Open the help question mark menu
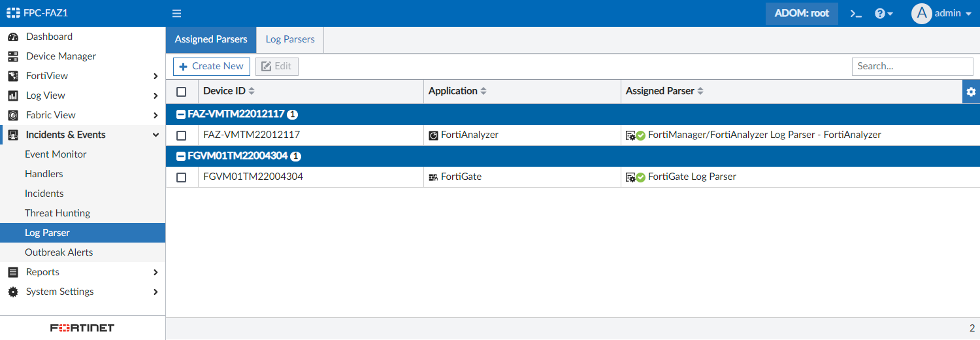Viewport: 980px width, 340px height. click(883, 13)
